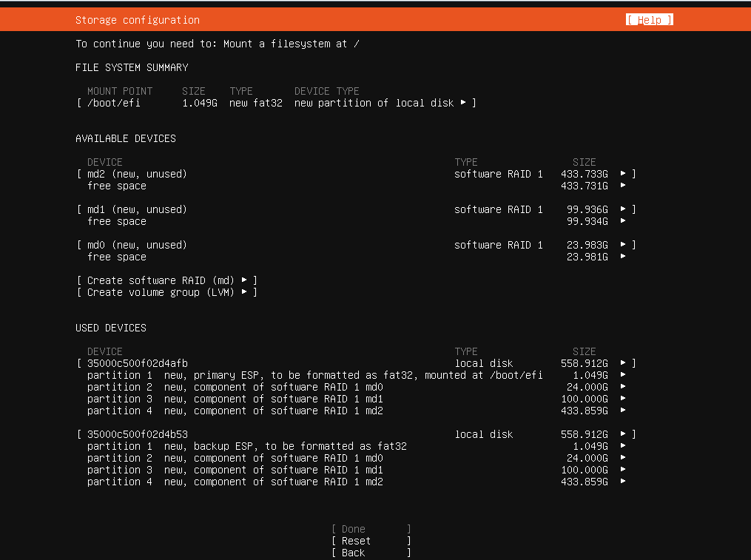This screenshot has width=751, height=560.
Task: Click arrow for backup ESP partition 1.049G
Action: click(623, 446)
